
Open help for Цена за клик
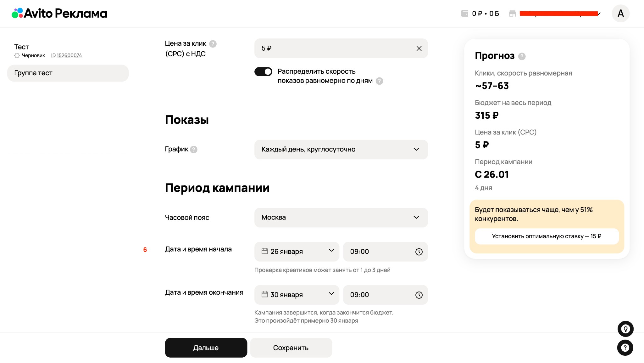(213, 44)
